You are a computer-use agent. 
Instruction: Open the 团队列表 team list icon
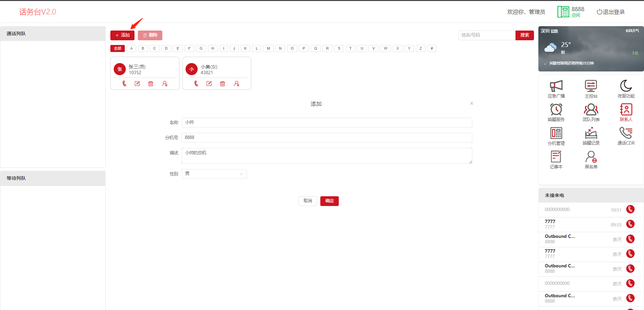(x=591, y=112)
